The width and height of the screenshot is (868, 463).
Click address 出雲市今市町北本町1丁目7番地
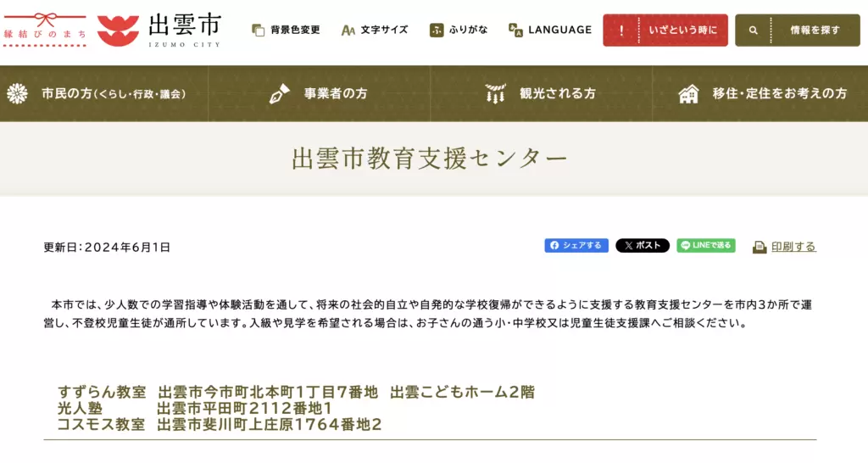click(268, 392)
